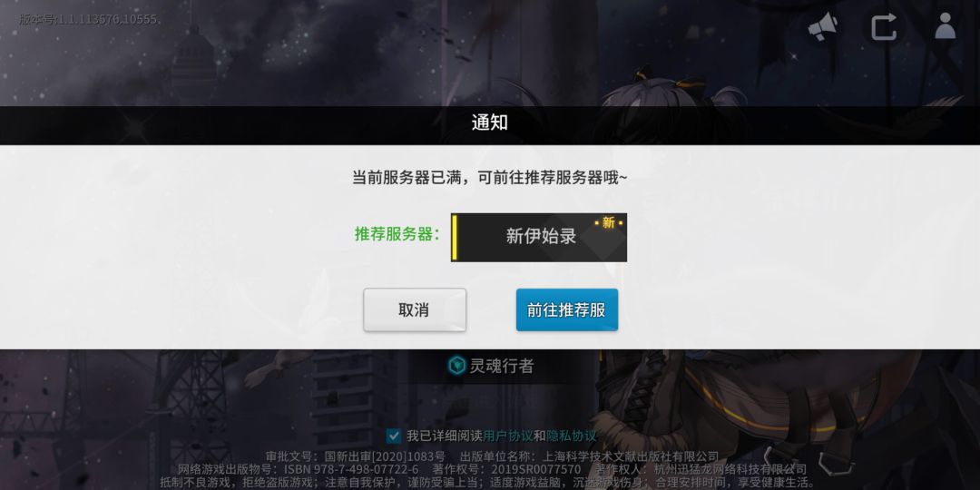Click 前往推荐服 button
The image size is (980, 490).
[x=567, y=309]
